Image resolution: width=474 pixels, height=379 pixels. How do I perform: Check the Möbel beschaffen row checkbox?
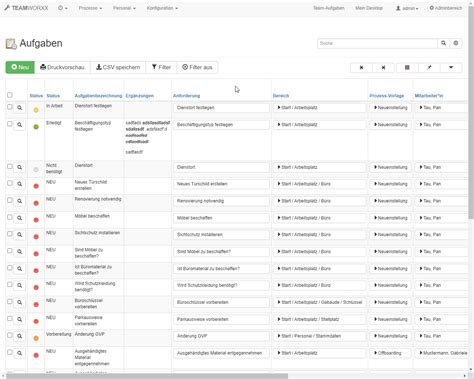(x=10, y=217)
